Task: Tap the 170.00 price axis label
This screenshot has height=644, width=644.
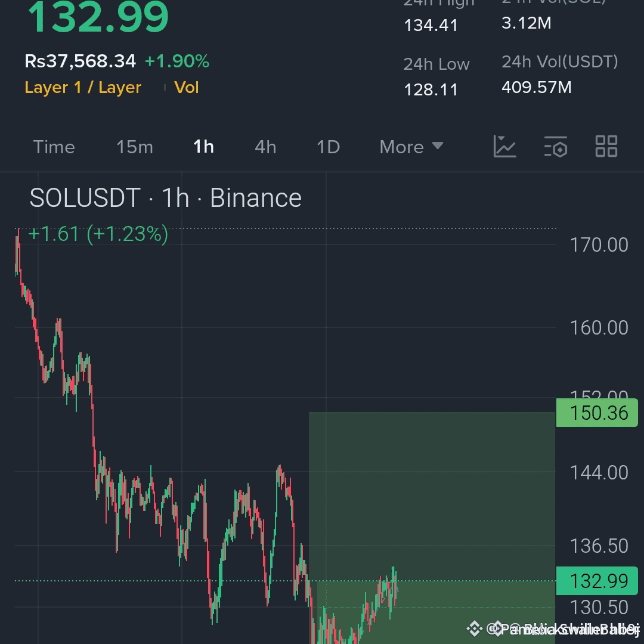Action: (x=599, y=245)
